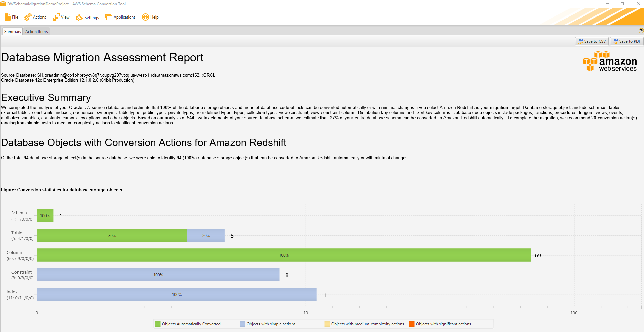Open the Applications menu
This screenshot has height=332, width=644.
coord(120,17)
